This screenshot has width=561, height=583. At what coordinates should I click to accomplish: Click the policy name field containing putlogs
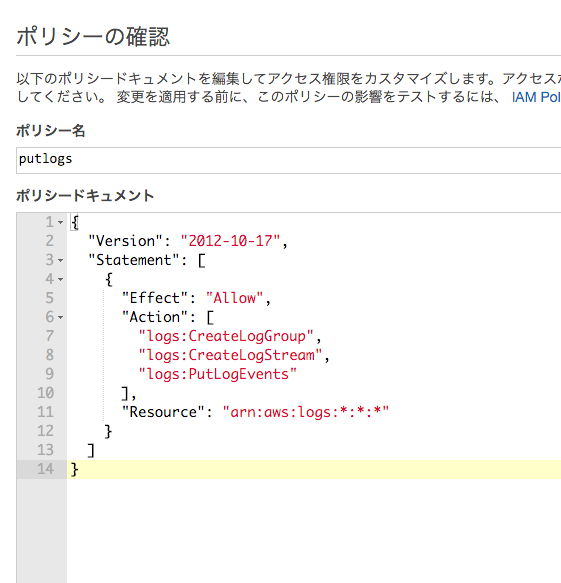pos(288,160)
